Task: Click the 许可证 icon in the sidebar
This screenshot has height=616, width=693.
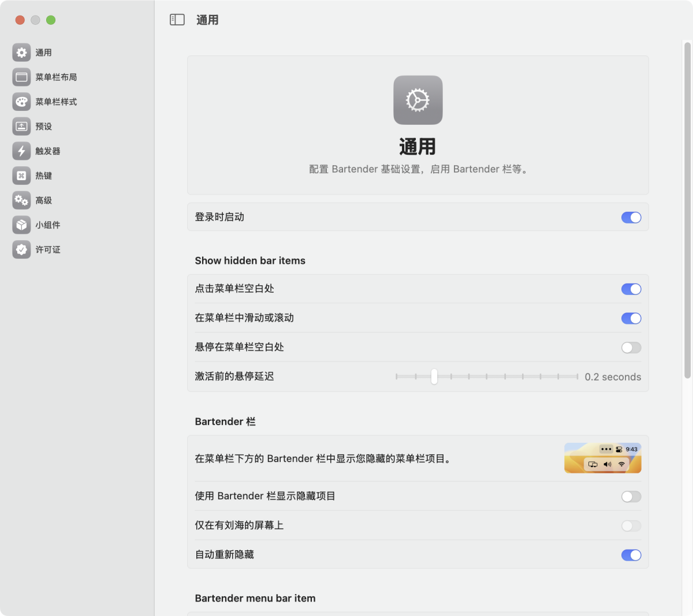Action: (21, 249)
